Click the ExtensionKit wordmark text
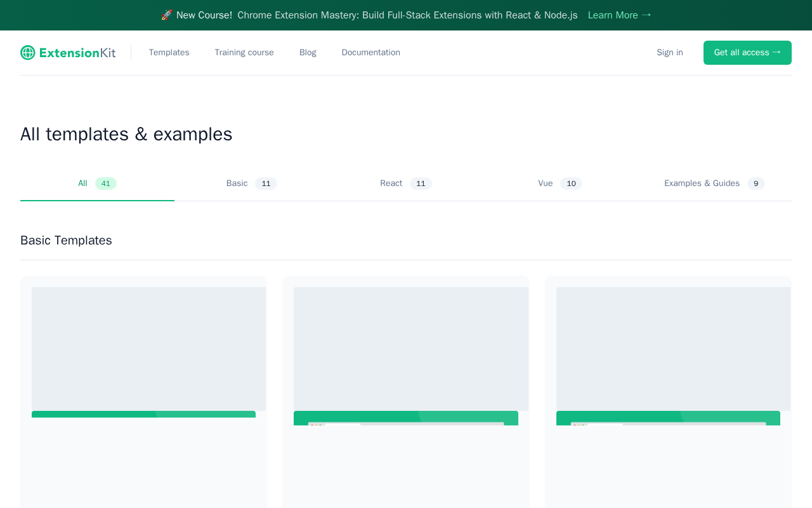Screen dimensions: 812x508 click(x=77, y=53)
